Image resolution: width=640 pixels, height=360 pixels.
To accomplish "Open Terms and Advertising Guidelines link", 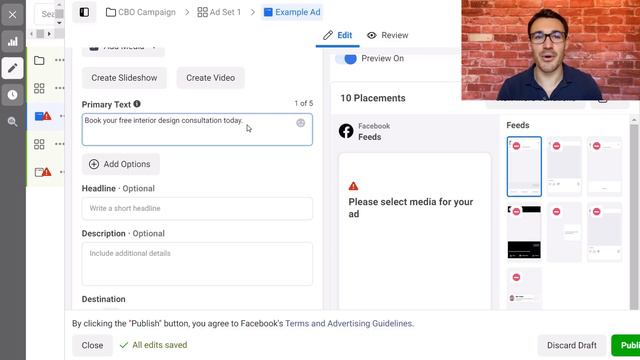I will pos(349,324).
